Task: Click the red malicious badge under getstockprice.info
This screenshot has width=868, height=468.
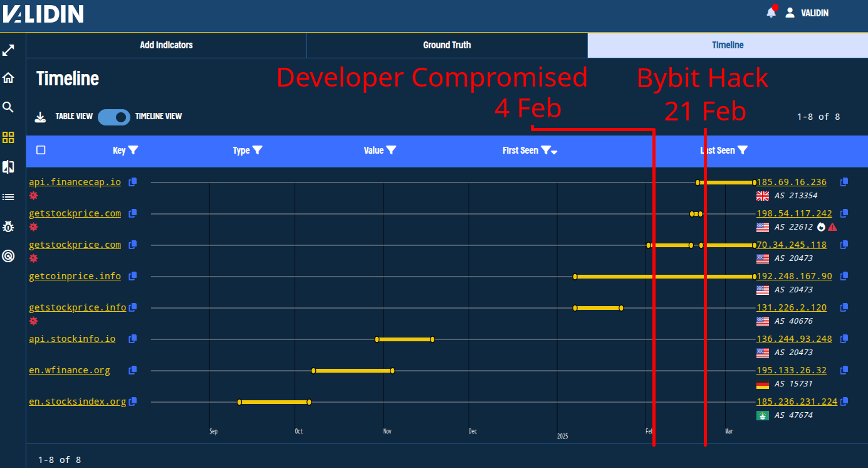Action: coord(34,321)
